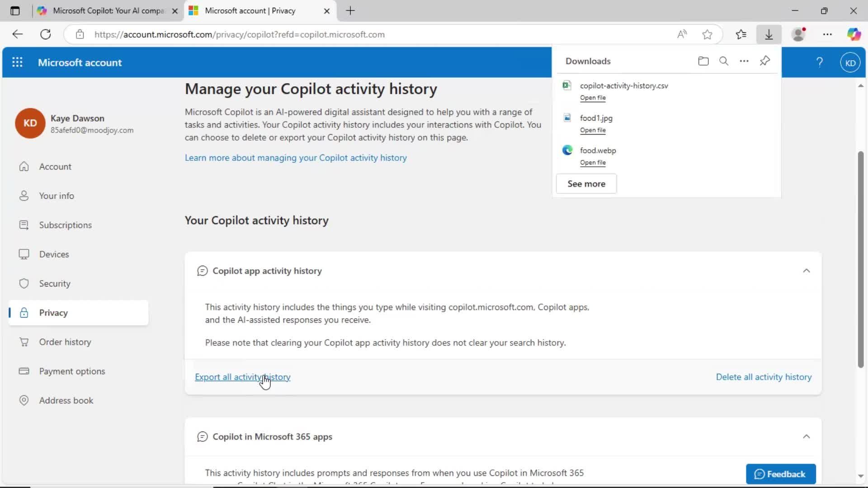This screenshot has height=488, width=868.
Task: Click the Edge icon for food.webp
Action: click(x=567, y=150)
